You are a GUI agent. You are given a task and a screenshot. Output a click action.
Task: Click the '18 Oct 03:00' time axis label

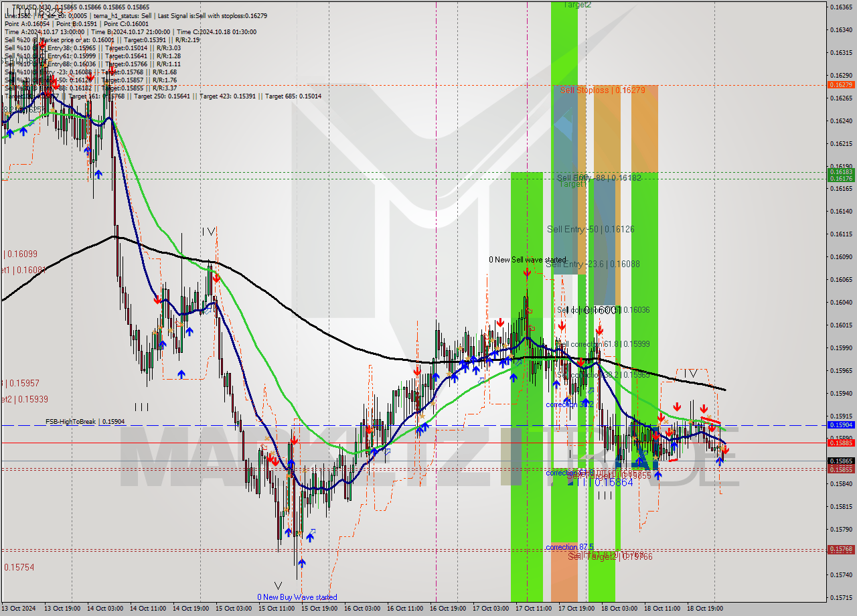coord(619,609)
